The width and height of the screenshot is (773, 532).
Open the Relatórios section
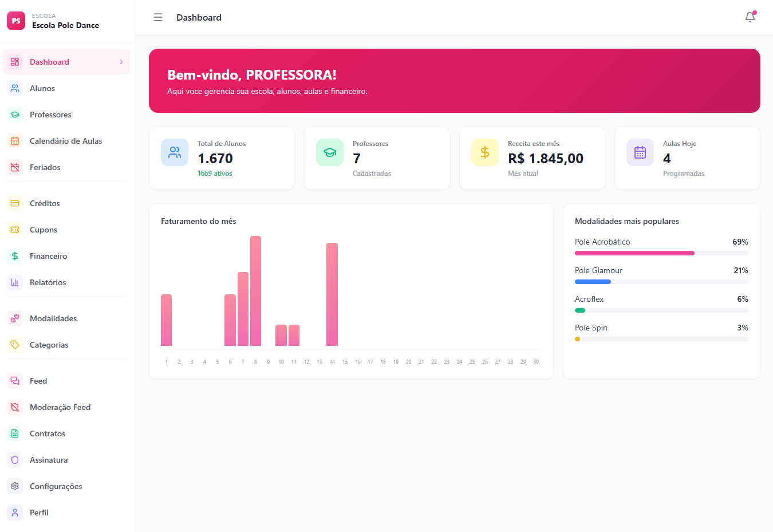click(x=66, y=282)
